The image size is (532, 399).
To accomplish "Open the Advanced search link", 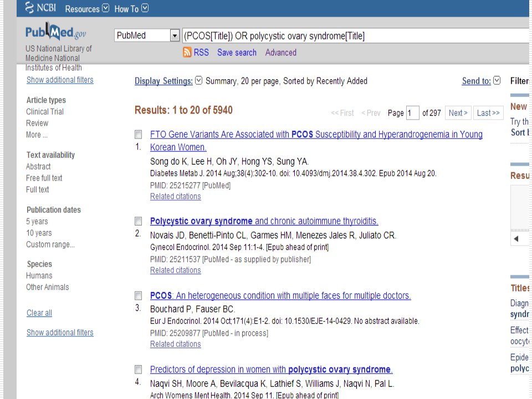I will point(281,53).
